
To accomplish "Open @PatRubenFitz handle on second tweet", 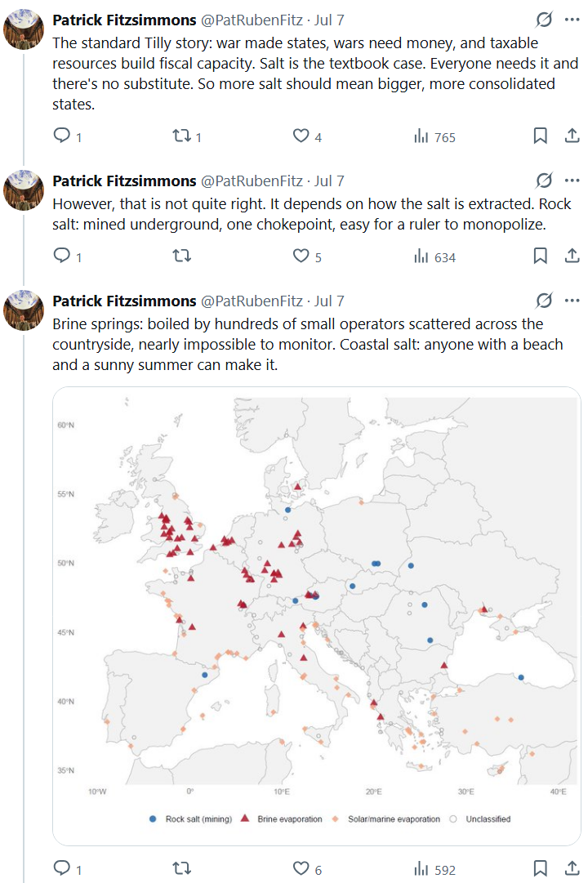I will (252, 181).
